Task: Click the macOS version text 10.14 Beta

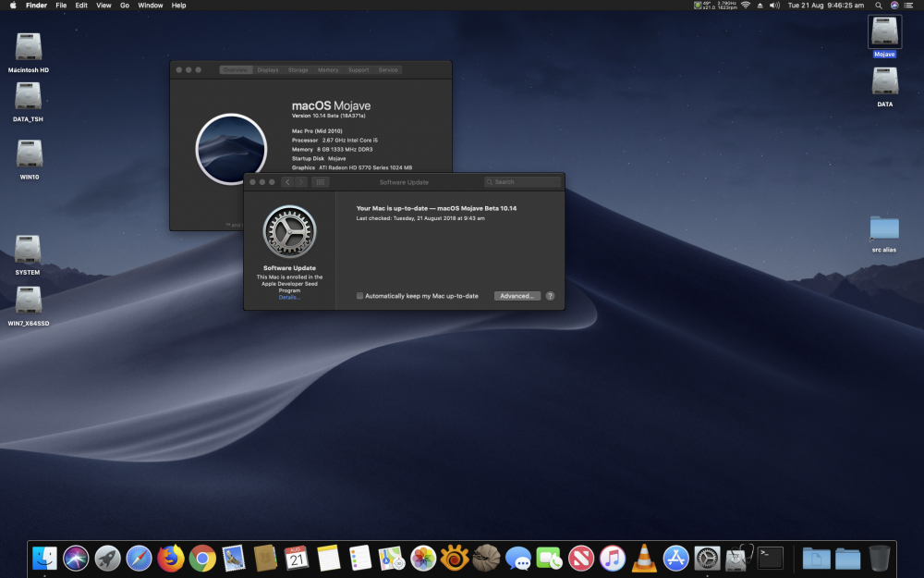Action: point(328,117)
